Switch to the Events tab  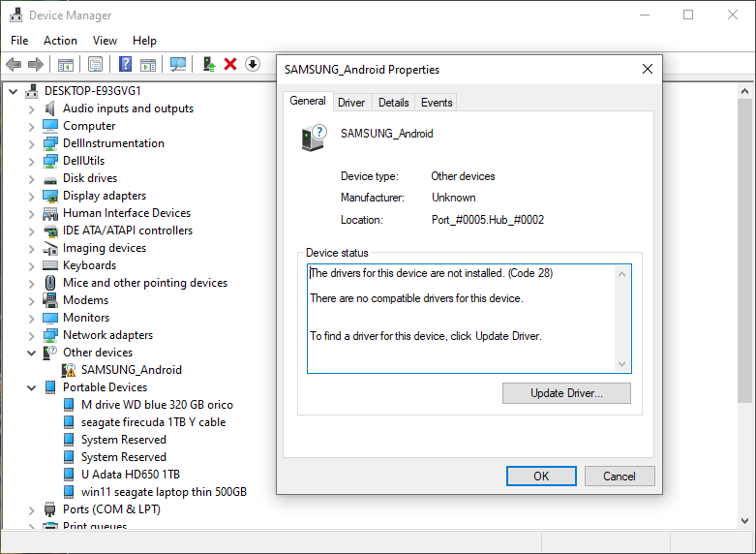tap(437, 103)
